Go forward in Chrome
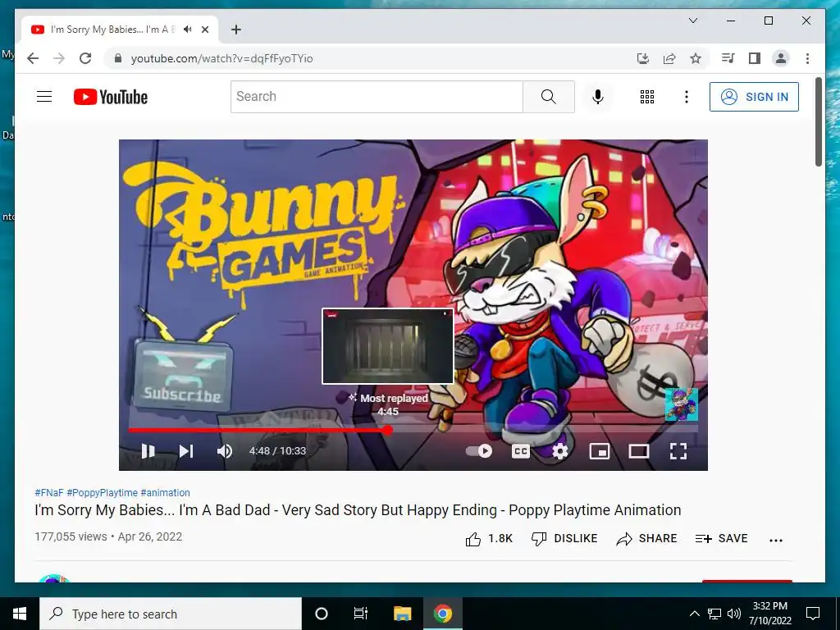Screen dimensions: 840x630 (59, 58)
